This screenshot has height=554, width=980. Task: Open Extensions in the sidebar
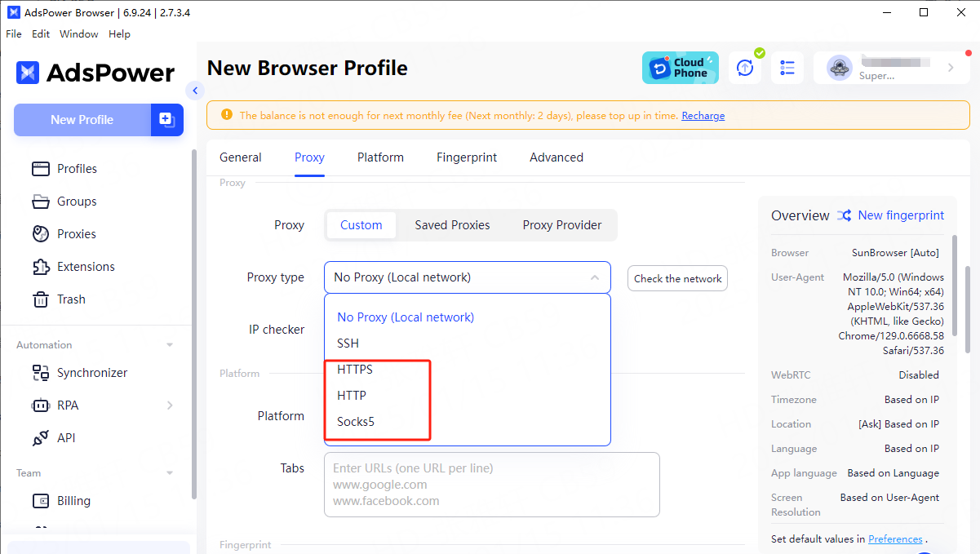(x=85, y=267)
